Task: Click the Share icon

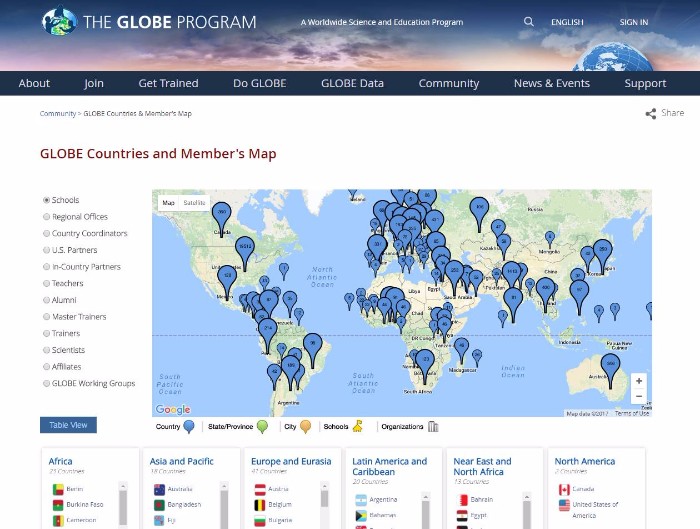Action: pos(650,113)
